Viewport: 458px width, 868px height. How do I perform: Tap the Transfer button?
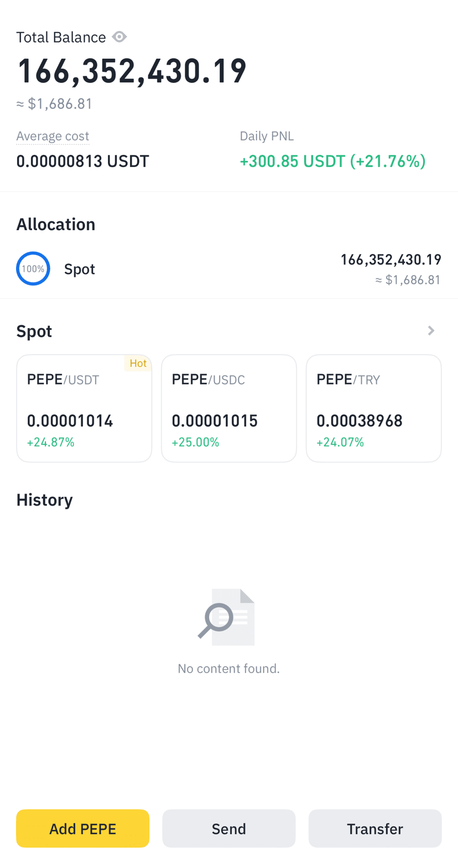[375, 828]
